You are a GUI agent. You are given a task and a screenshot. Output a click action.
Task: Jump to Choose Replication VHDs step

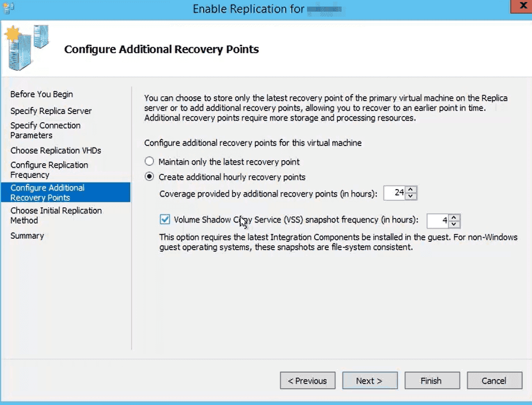click(x=55, y=151)
